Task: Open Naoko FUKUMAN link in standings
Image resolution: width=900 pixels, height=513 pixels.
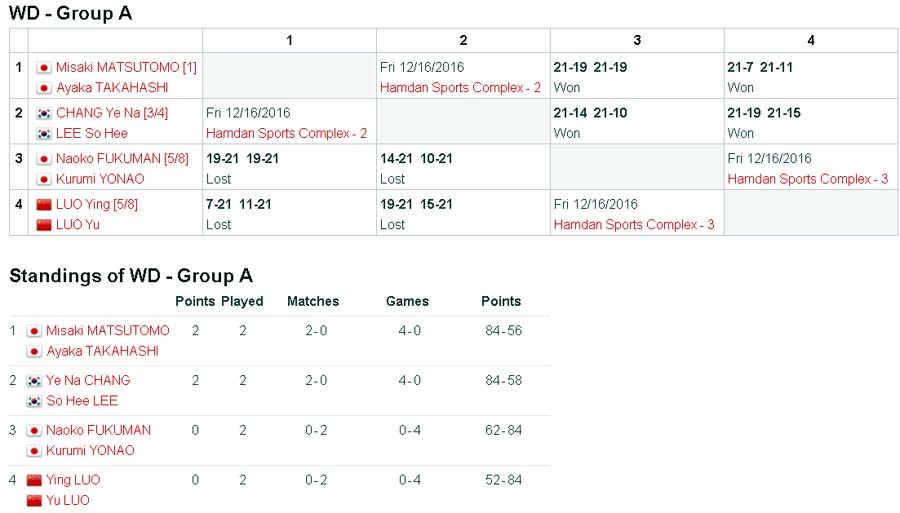Action: point(98,430)
